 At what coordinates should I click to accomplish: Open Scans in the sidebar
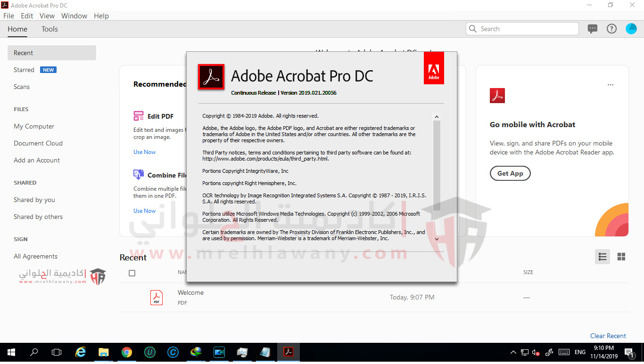coord(22,87)
